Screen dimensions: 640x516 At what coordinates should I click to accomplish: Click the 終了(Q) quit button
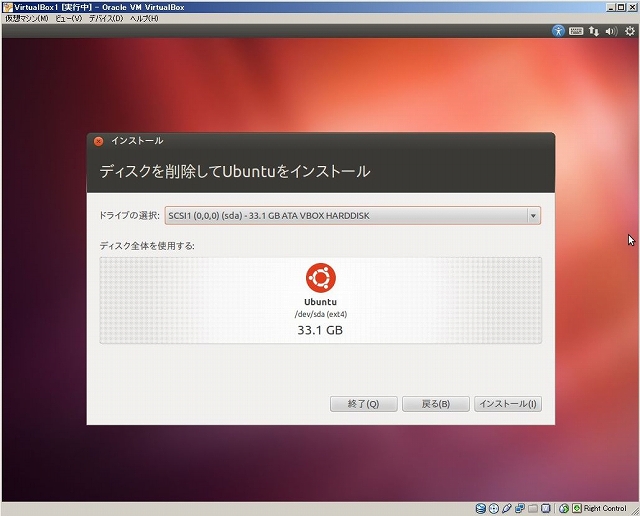(363, 404)
